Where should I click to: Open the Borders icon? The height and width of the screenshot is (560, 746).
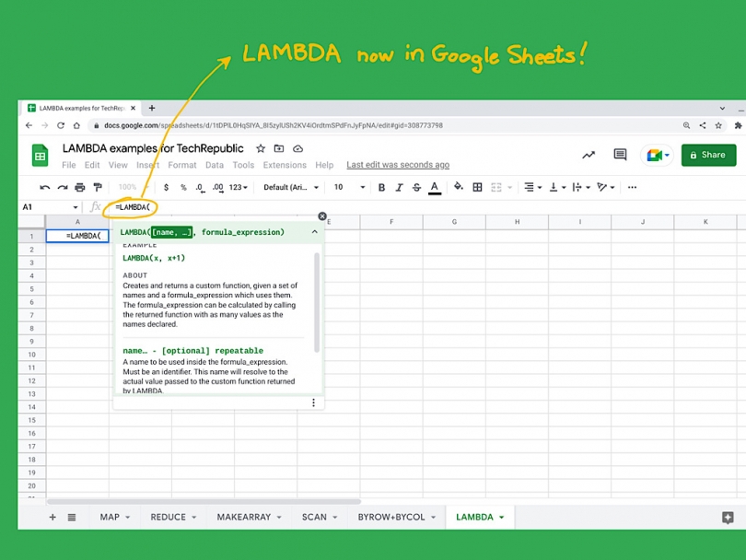477,187
